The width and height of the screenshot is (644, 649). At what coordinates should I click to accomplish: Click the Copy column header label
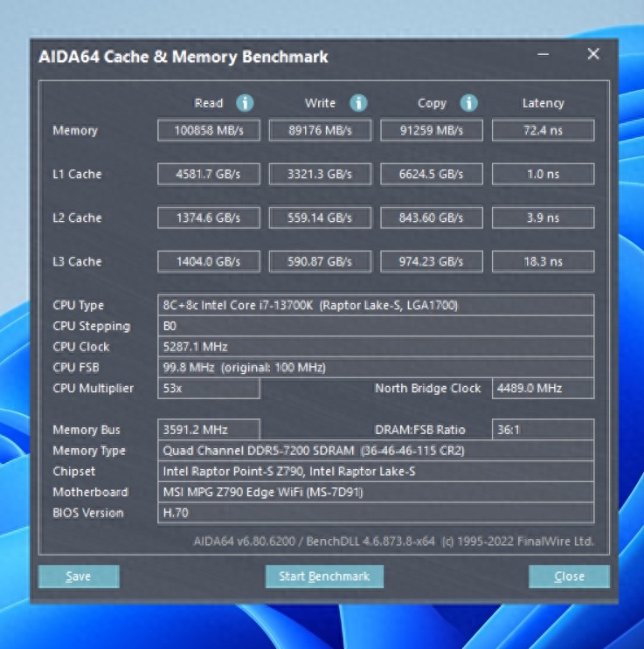tap(432, 103)
